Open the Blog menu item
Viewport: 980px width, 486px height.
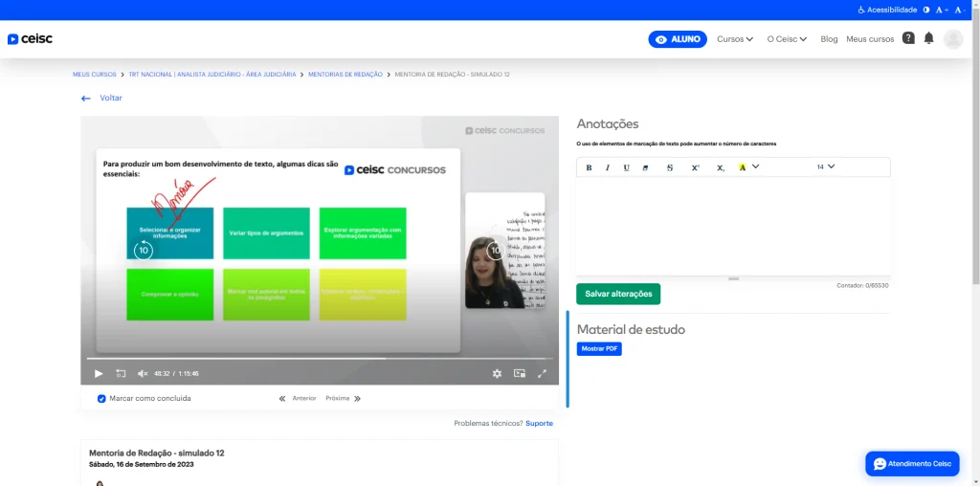tap(829, 38)
